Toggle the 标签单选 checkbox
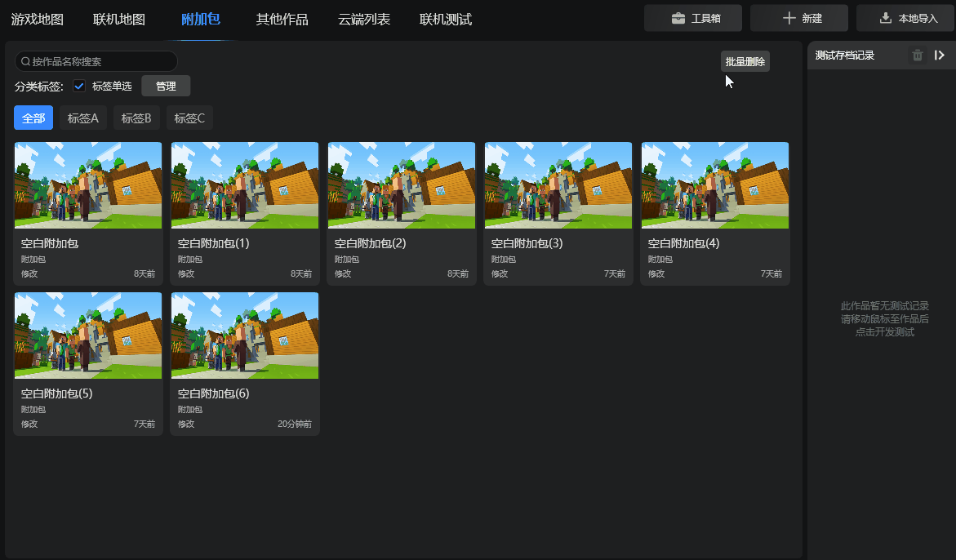 pyautogui.click(x=79, y=86)
